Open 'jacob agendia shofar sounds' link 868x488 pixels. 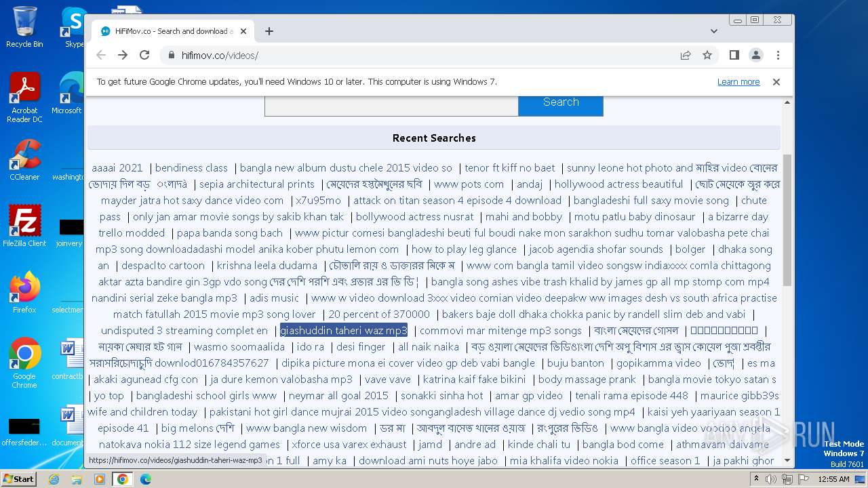click(x=596, y=249)
